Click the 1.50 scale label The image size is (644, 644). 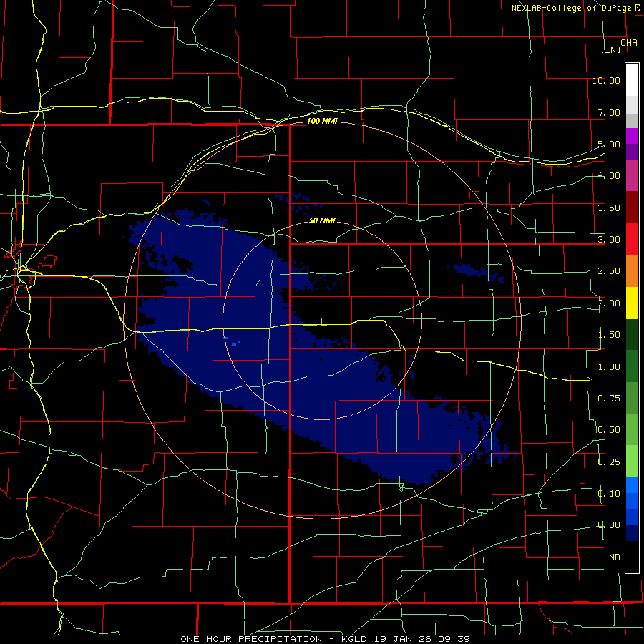click(609, 335)
